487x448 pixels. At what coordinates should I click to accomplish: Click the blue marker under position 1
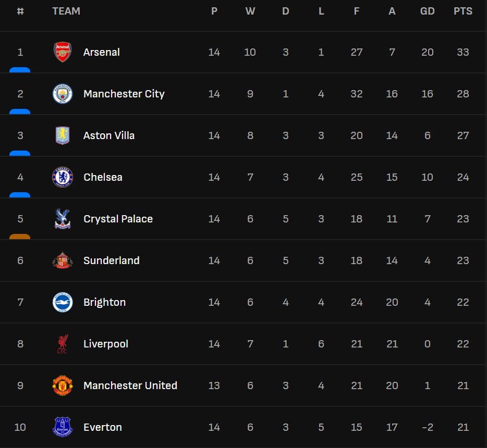(x=20, y=70)
